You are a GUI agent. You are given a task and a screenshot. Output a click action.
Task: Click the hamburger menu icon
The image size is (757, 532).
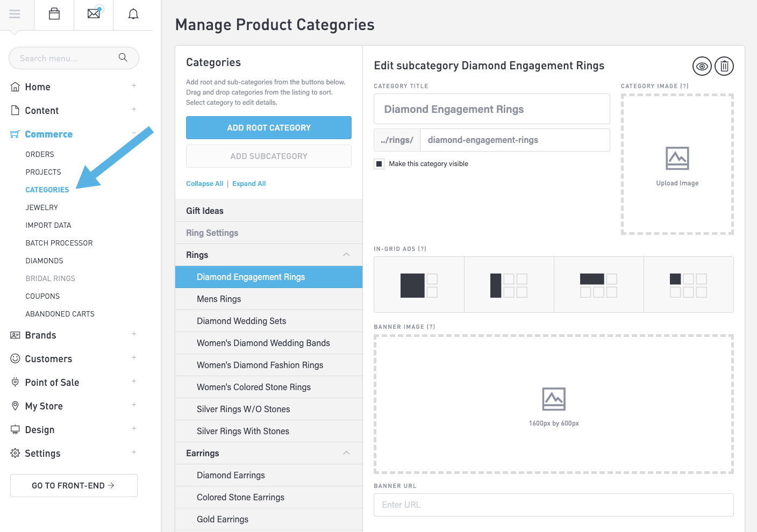click(15, 14)
